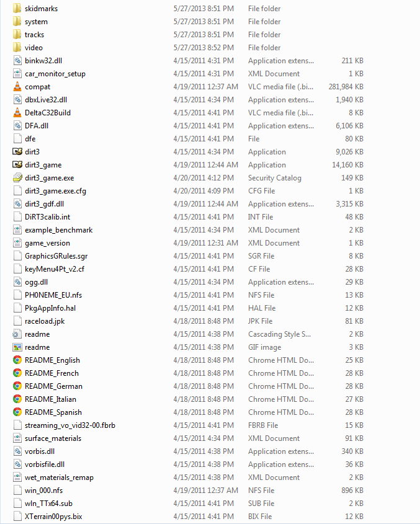The width and height of the screenshot is (420, 524).
Task: Select the 4/20/2011 4:09 PM date
Action: point(203,191)
